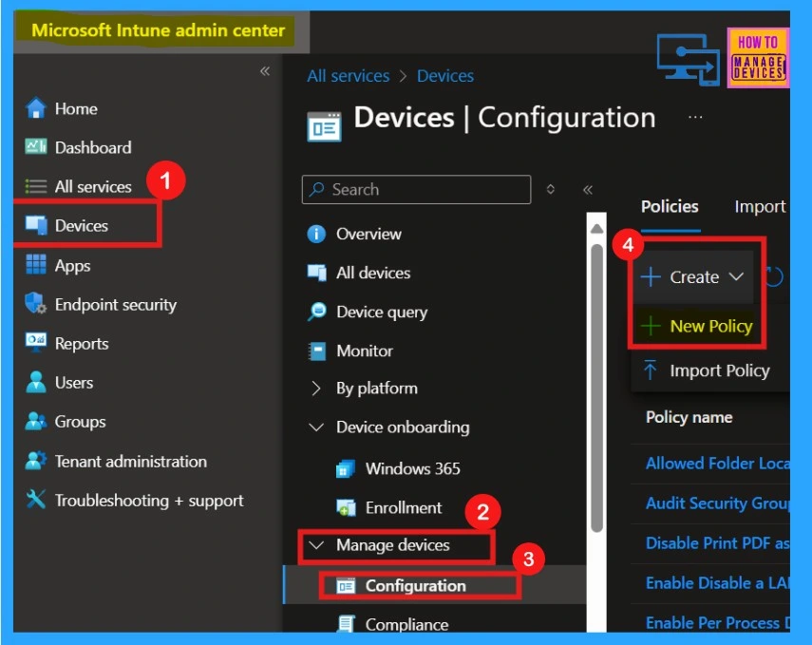Screen dimensions: 812x645
Task: Sort by Policy name column header
Action: (689, 417)
